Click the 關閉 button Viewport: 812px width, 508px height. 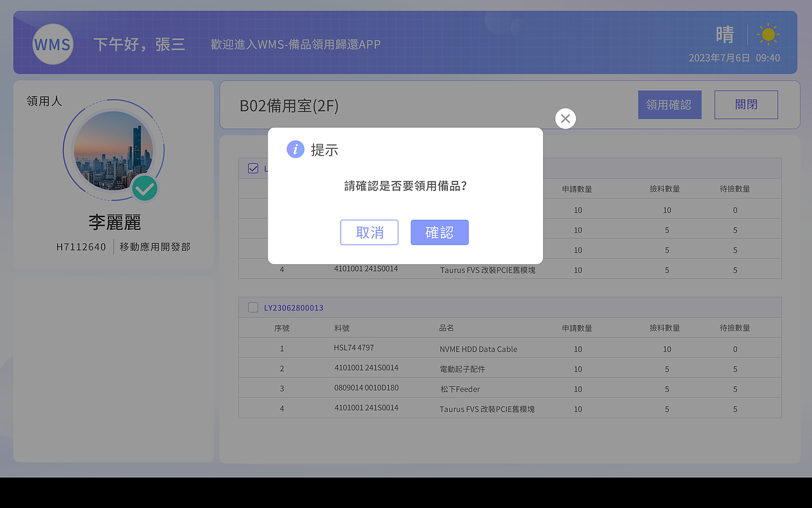click(746, 104)
